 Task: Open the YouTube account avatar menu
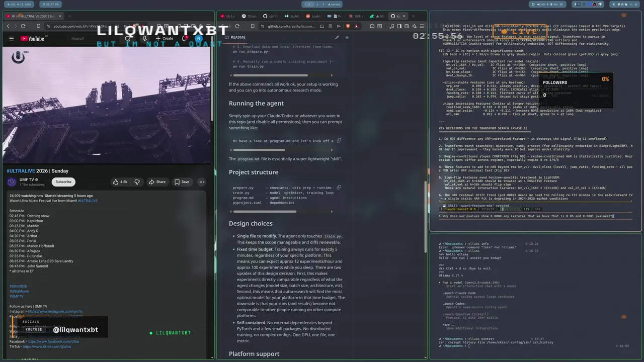tap(199, 38)
